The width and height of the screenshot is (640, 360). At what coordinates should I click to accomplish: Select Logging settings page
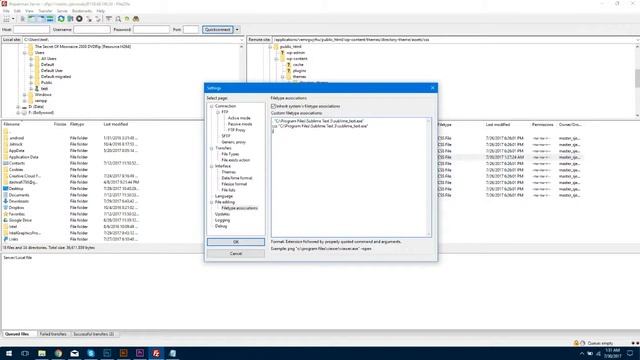(222, 220)
